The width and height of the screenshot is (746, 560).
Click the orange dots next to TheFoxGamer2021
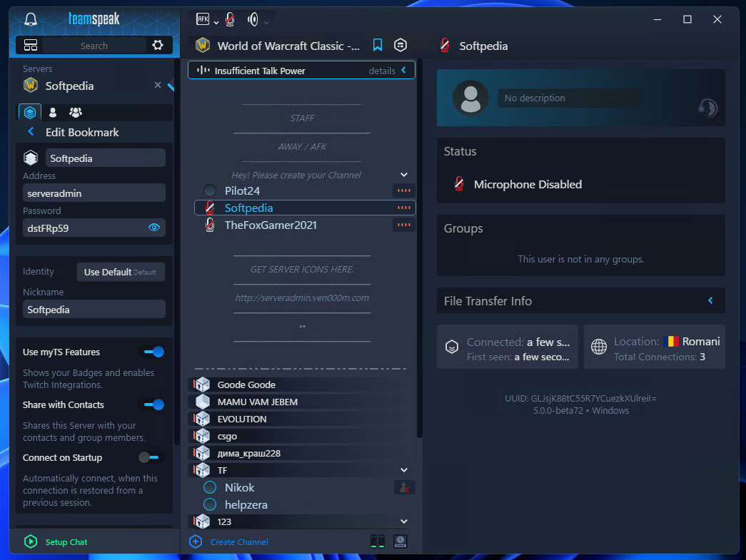(x=404, y=225)
